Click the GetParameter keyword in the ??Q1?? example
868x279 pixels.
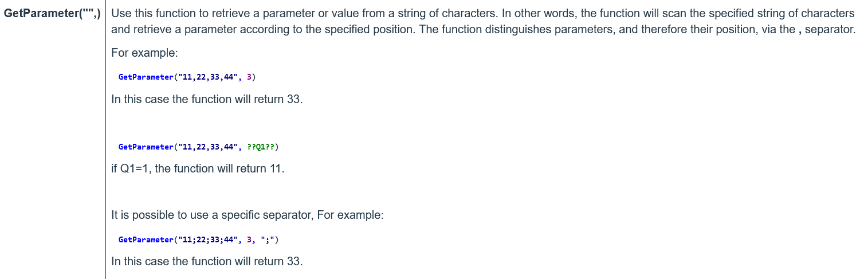click(146, 147)
